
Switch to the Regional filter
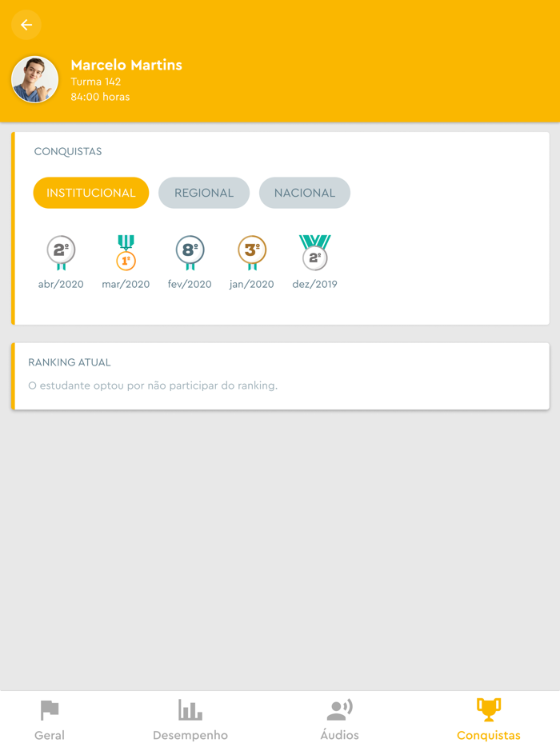tap(204, 193)
